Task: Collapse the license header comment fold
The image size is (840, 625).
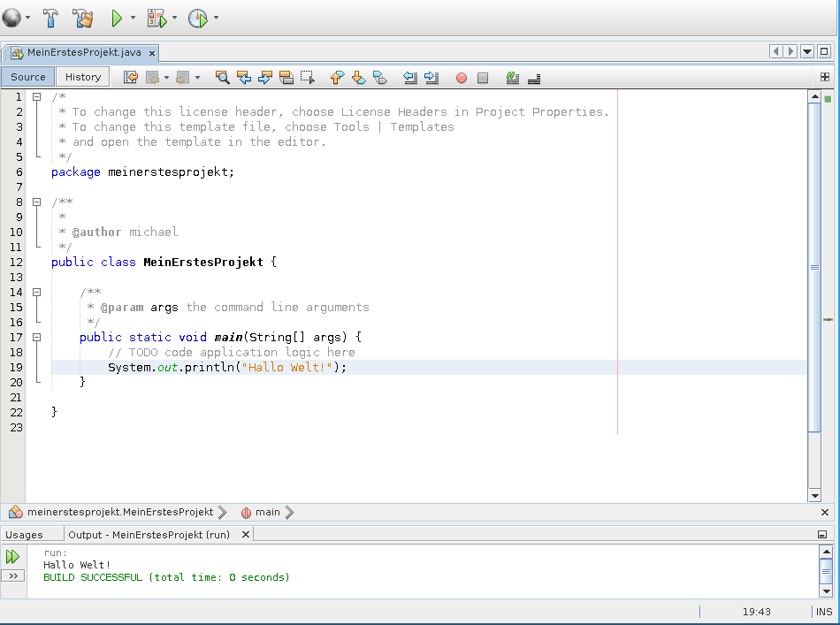Action: click(37, 97)
